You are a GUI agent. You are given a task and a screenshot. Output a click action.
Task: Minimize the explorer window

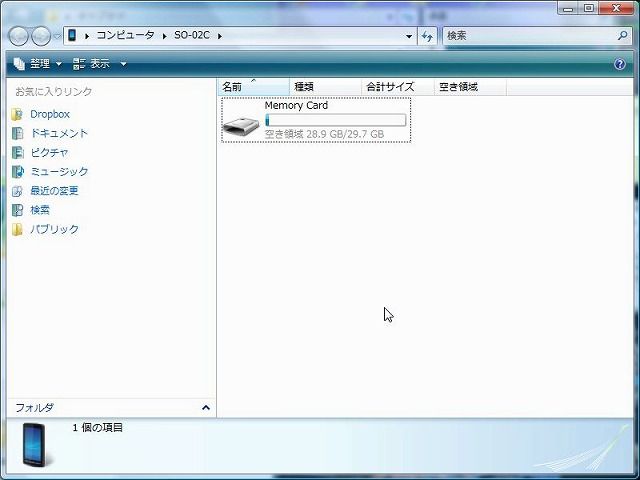(x=568, y=8)
